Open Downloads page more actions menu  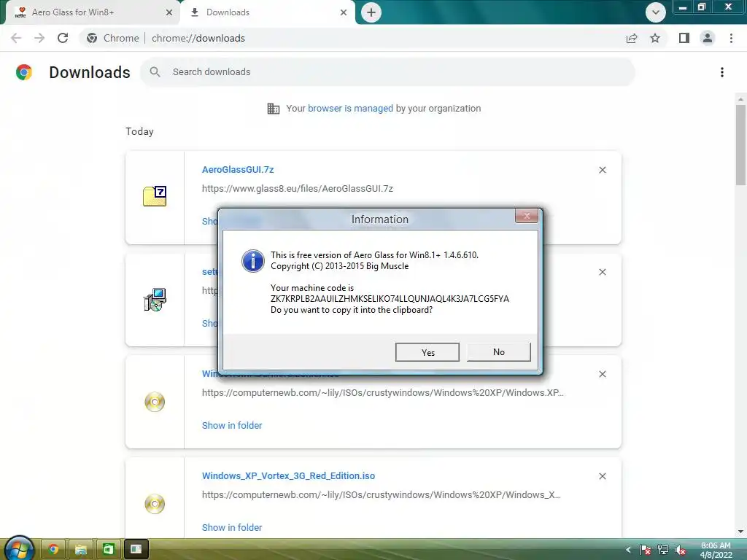(722, 72)
